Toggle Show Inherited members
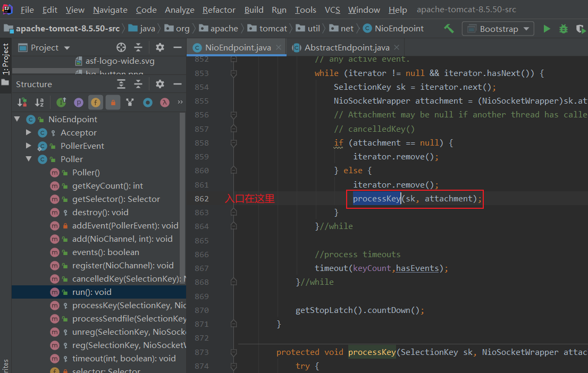This screenshot has height=373, width=588. click(61, 102)
